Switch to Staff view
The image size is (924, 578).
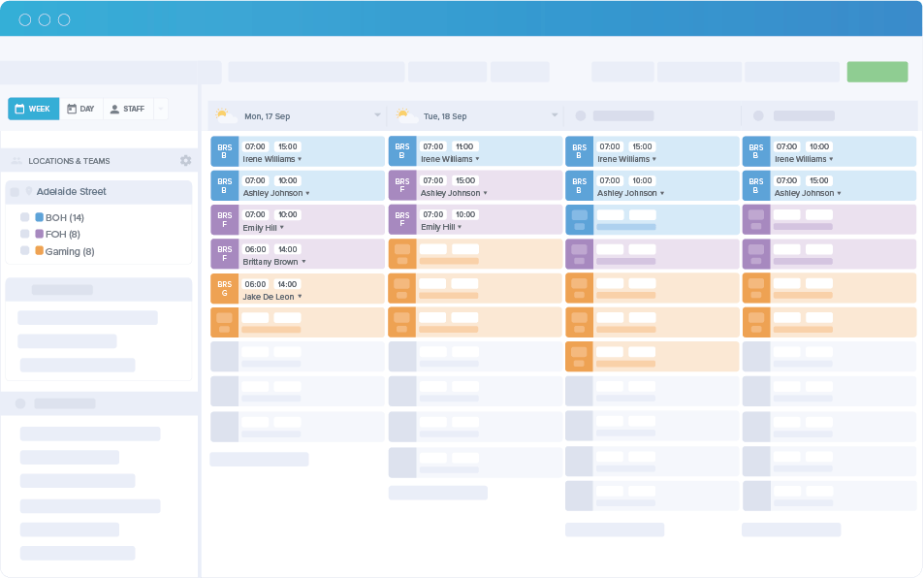point(127,109)
